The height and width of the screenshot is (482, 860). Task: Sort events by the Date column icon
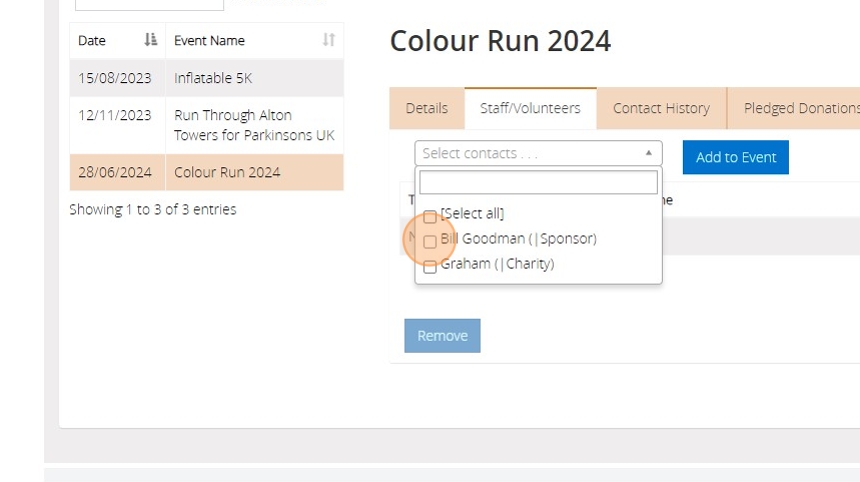pos(150,41)
